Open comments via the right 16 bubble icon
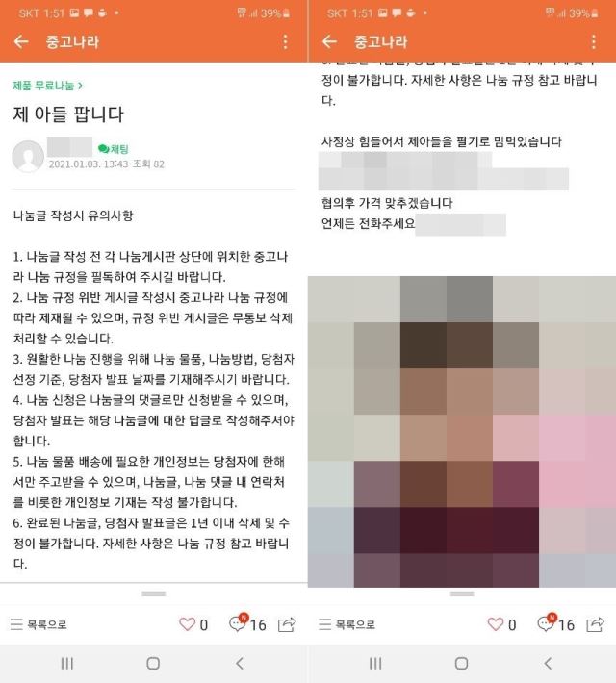 pos(547,623)
